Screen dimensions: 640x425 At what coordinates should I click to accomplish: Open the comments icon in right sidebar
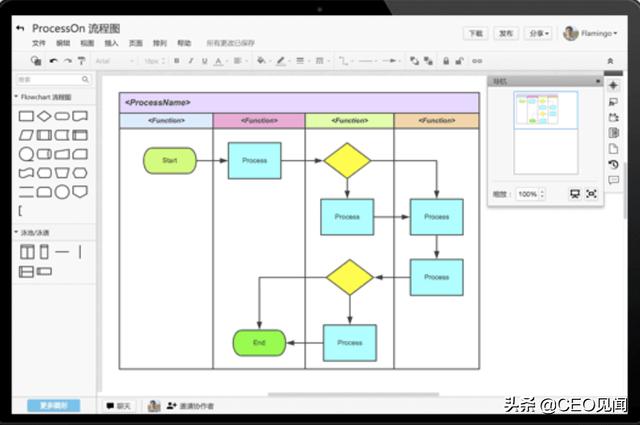coord(613,180)
